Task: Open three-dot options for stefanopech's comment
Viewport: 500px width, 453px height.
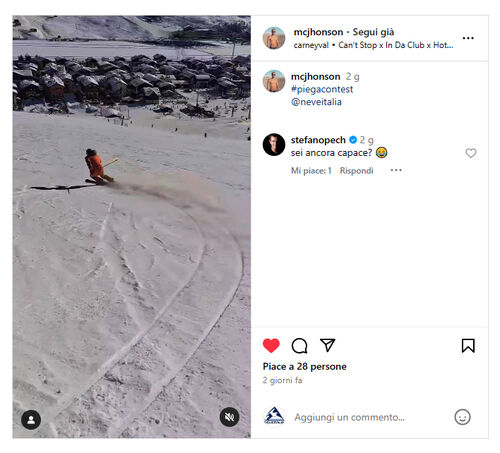Action: pyautogui.click(x=396, y=170)
